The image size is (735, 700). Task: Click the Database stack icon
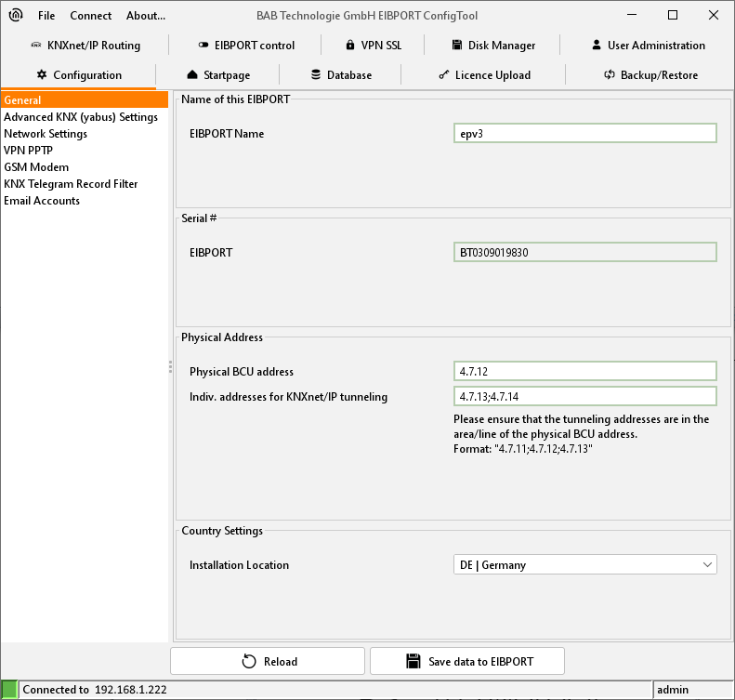tap(316, 75)
